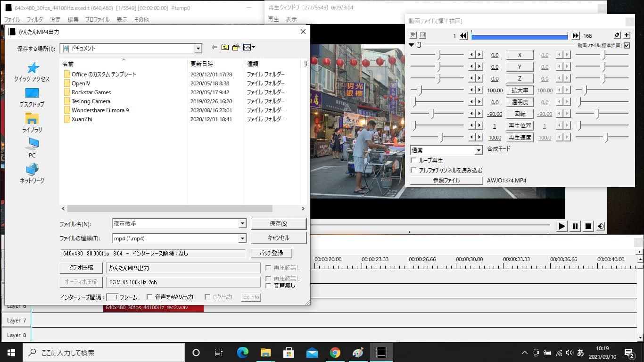The height and width of the screenshot is (362, 644).
Task: Jump to the last frame of the object
Action: click(x=575, y=36)
